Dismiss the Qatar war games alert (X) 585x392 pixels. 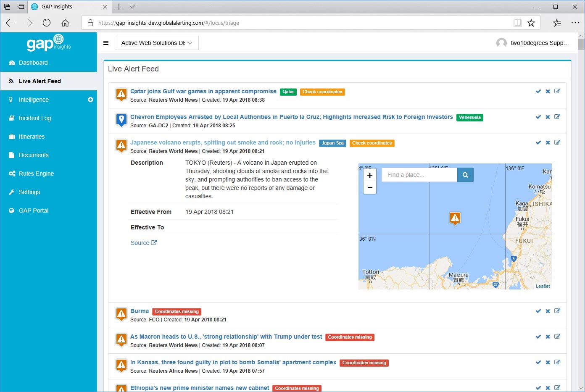click(x=548, y=91)
